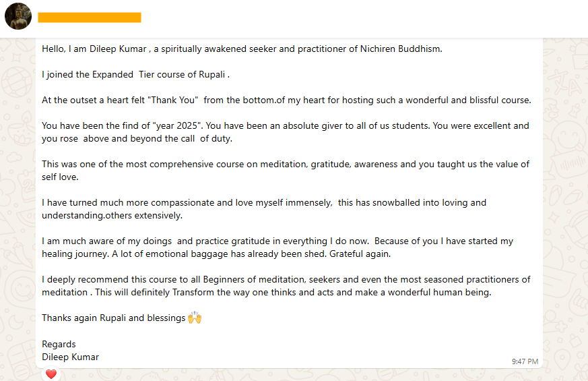Click the 'Regards' closing line
This screenshot has height=381, width=588.
tap(59, 345)
